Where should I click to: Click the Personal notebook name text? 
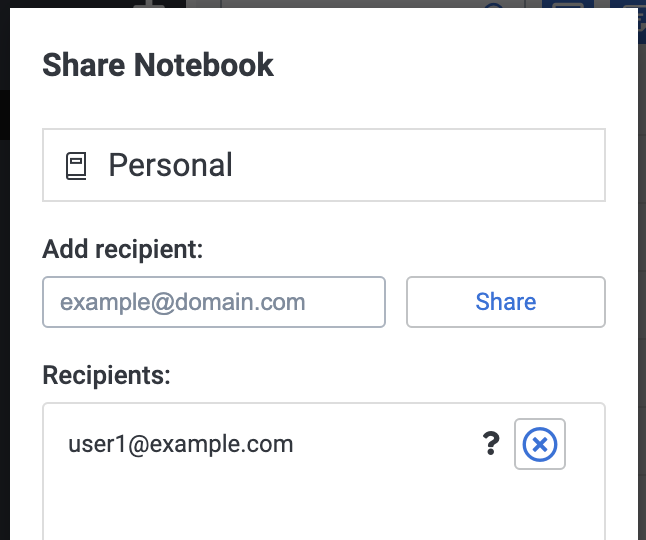tap(171, 165)
